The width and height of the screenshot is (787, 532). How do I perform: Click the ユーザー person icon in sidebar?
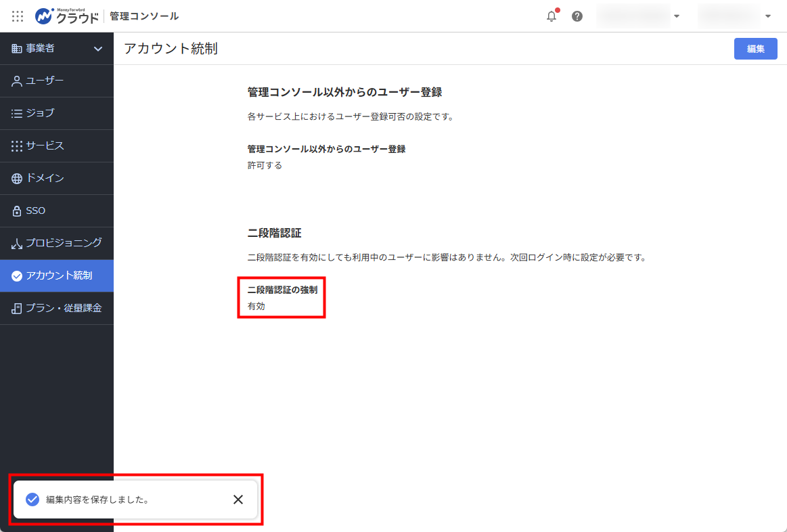click(x=16, y=81)
